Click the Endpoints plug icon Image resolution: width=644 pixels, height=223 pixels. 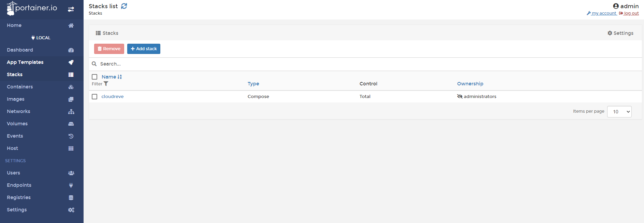coord(71,185)
